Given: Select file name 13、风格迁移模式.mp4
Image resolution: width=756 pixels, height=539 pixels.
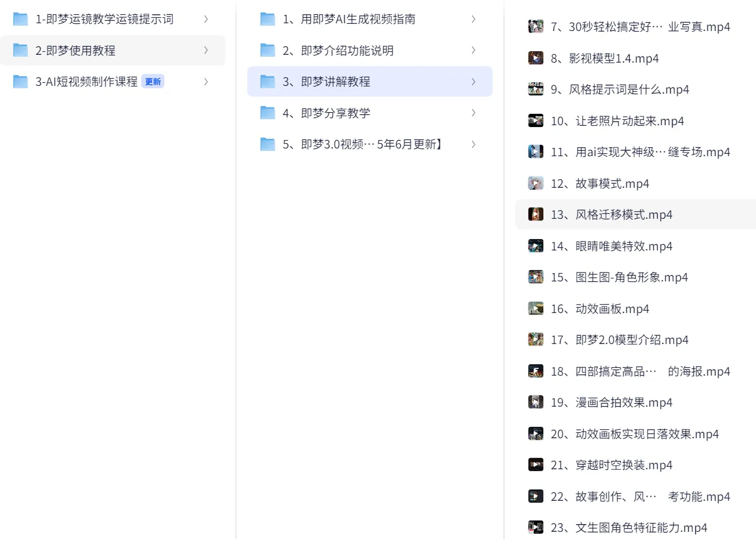Looking at the screenshot, I should 611,215.
